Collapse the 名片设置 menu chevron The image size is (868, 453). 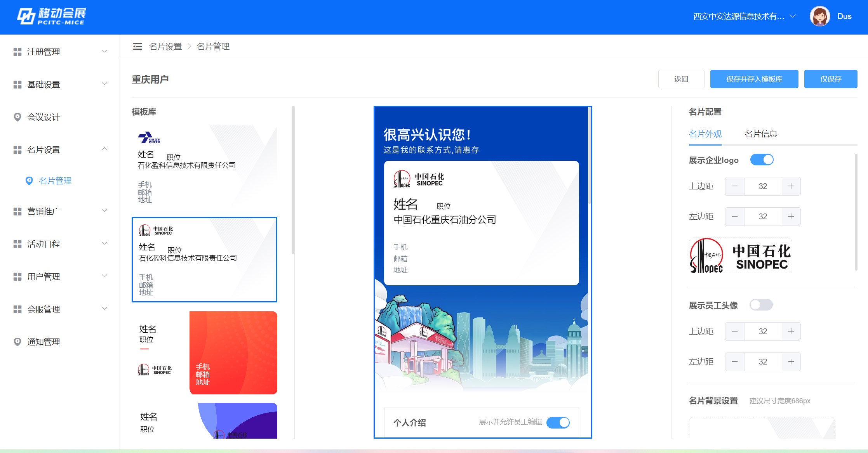tap(104, 149)
